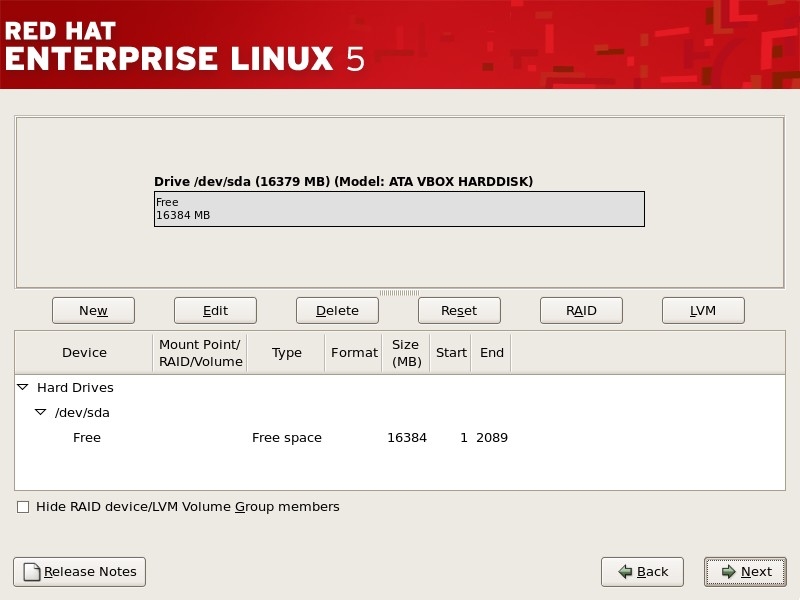The width and height of the screenshot is (800, 600).
Task: Click the 16384 size value cell
Action: (407, 437)
